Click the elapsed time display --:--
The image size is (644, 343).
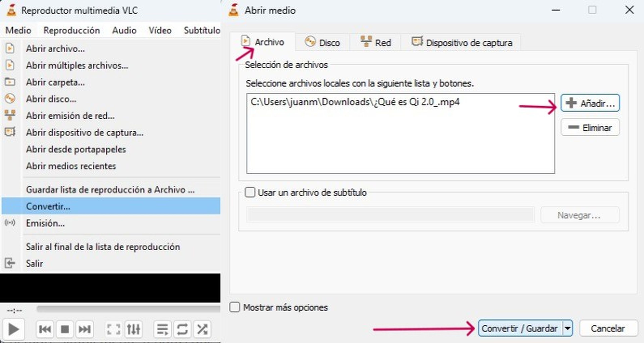click(x=14, y=310)
